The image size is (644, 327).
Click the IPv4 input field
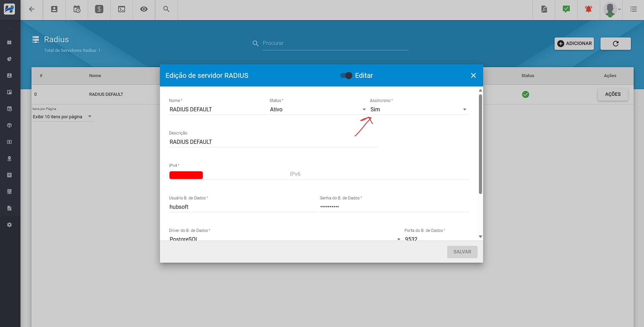pyautogui.click(x=228, y=174)
